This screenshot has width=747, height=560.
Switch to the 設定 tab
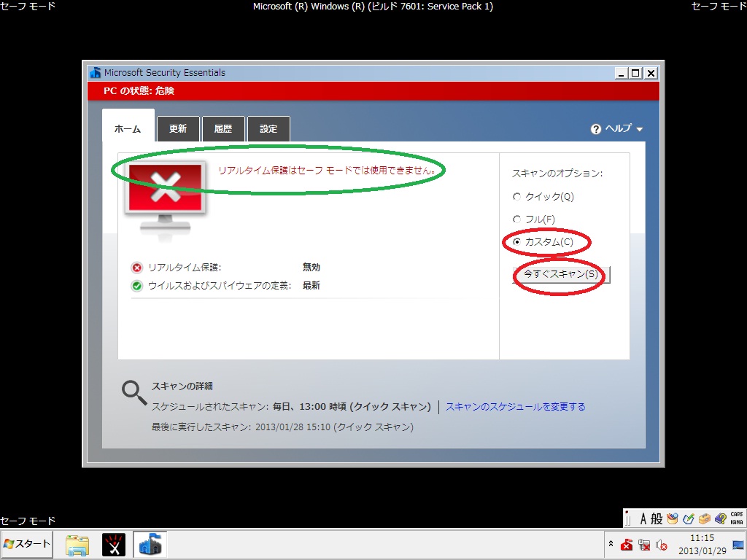[268, 128]
